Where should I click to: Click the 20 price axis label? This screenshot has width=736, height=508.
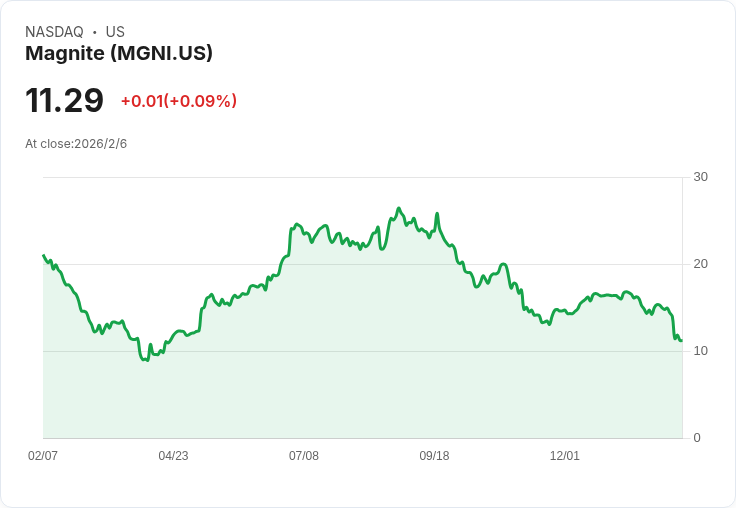click(x=700, y=264)
